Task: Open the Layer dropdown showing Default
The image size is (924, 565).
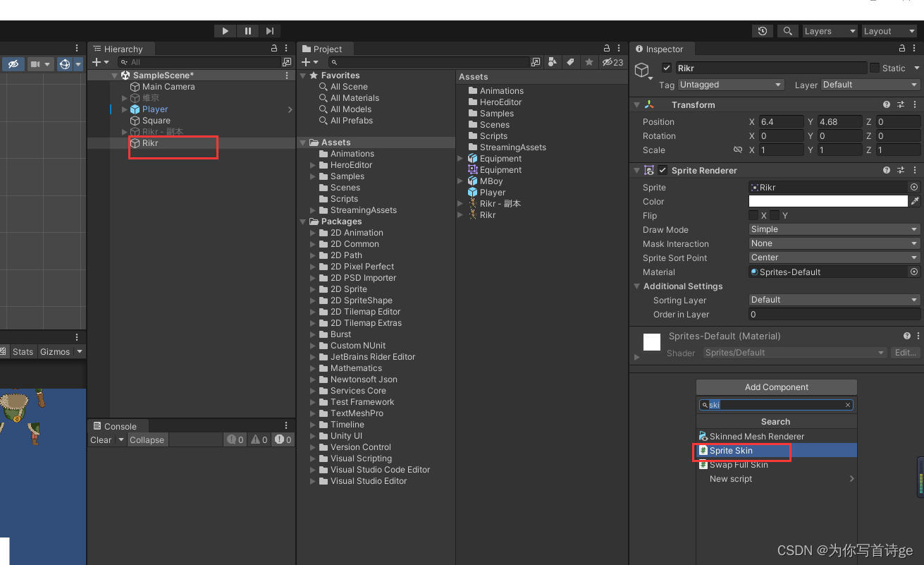Action: 870,85
